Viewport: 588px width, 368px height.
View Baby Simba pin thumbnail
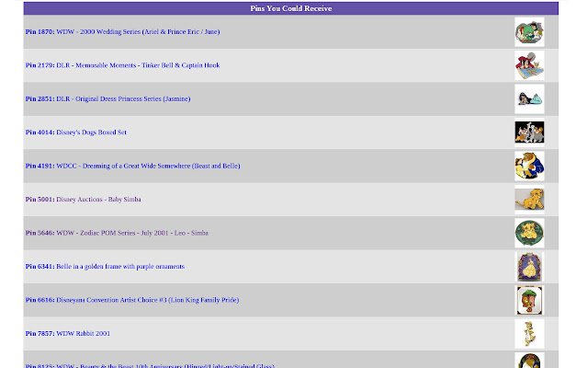click(529, 200)
